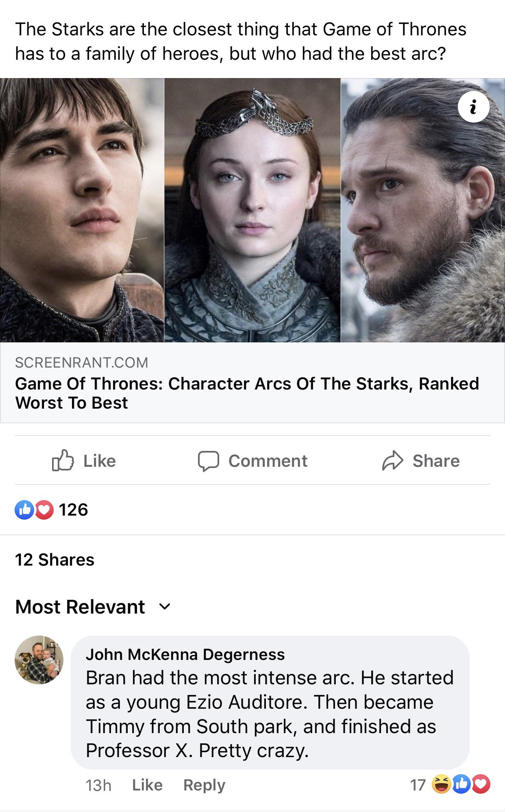Tap the commenter's profile picture
This screenshot has width=505, height=812.
pyautogui.click(x=39, y=660)
